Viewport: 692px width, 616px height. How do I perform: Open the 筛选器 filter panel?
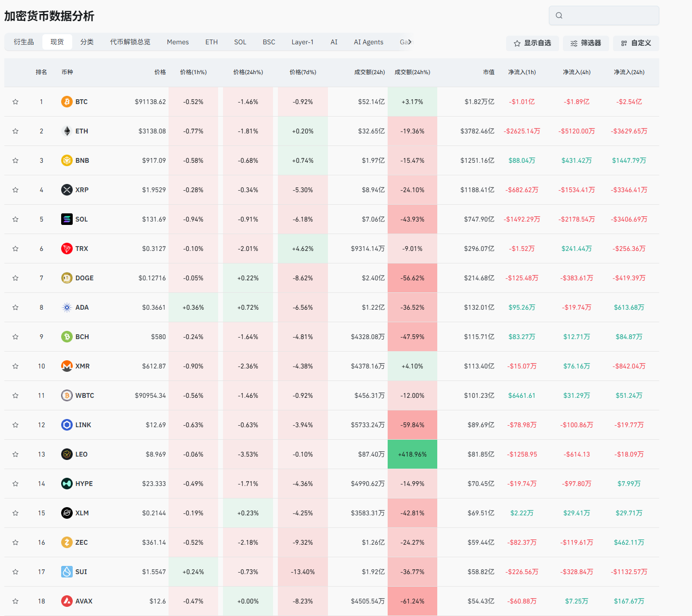click(x=586, y=43)
